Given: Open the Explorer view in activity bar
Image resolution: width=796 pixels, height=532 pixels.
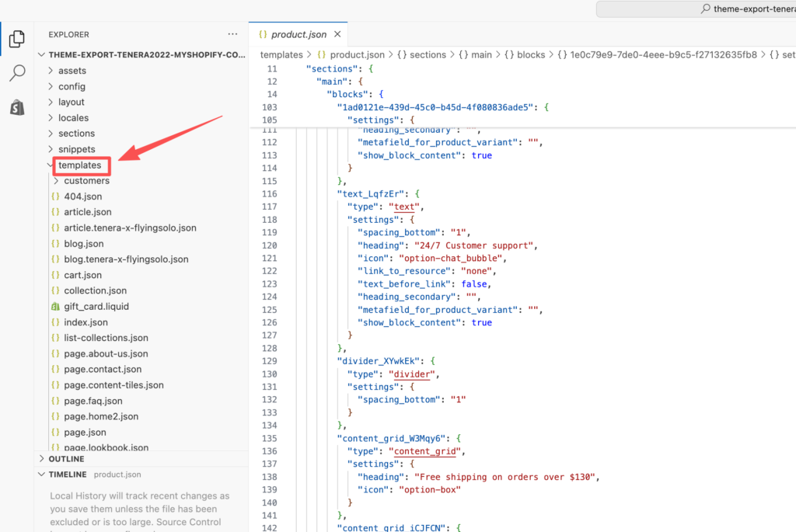Looking at the screenshot, I should pos(16,38).
